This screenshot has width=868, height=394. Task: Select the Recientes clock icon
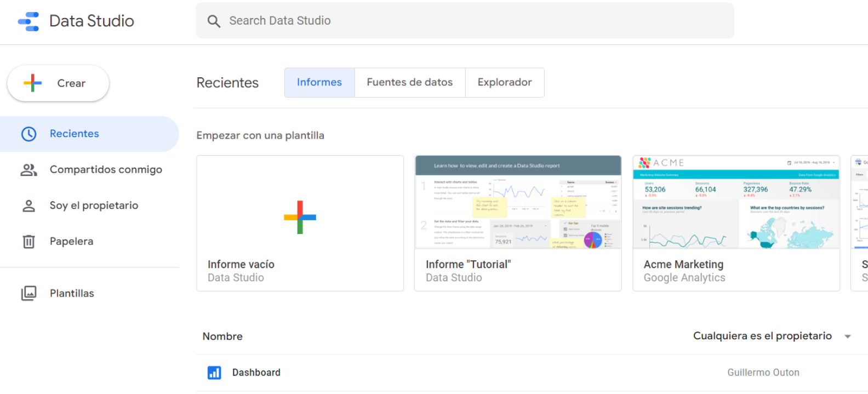28,134
